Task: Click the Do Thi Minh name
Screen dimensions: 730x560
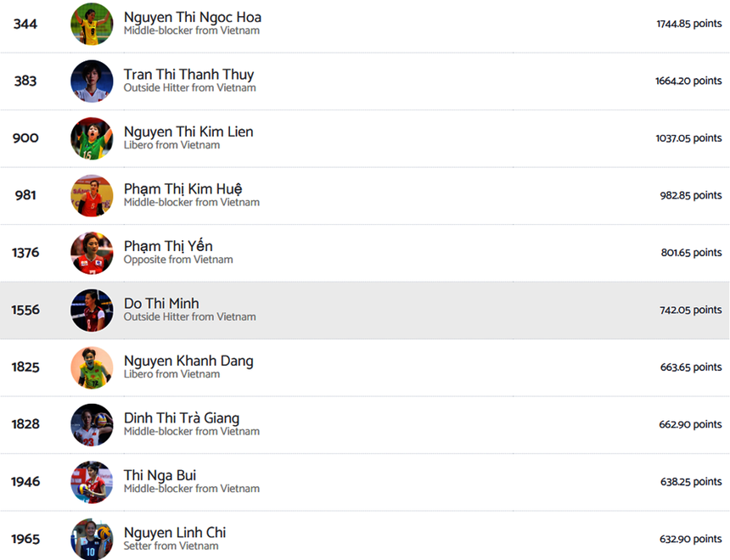Action: pyautogui.click(x=161, y=304)
